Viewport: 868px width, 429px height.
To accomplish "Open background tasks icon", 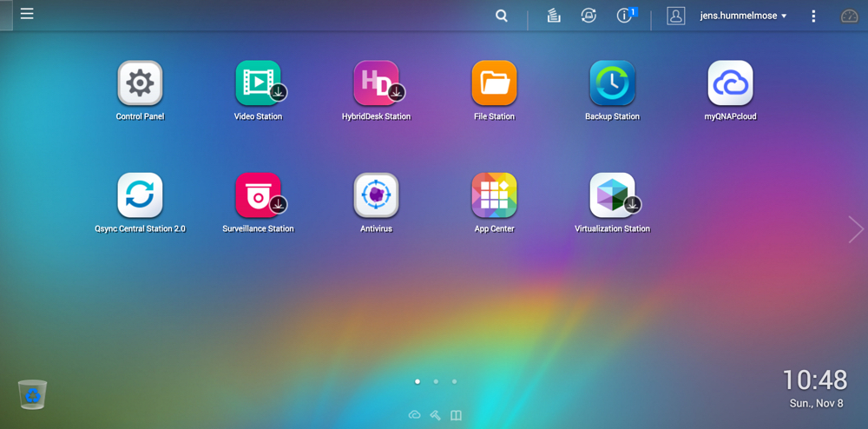I will [554, 16].
